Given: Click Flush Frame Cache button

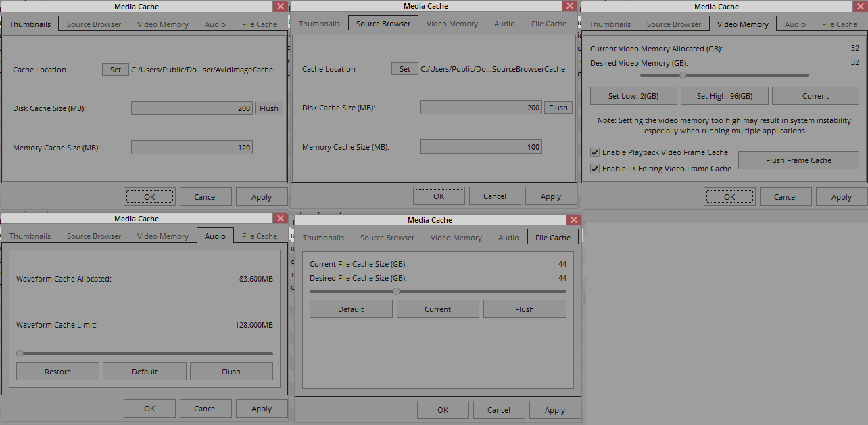Looking at the screenshot, I should coord(798,160).
